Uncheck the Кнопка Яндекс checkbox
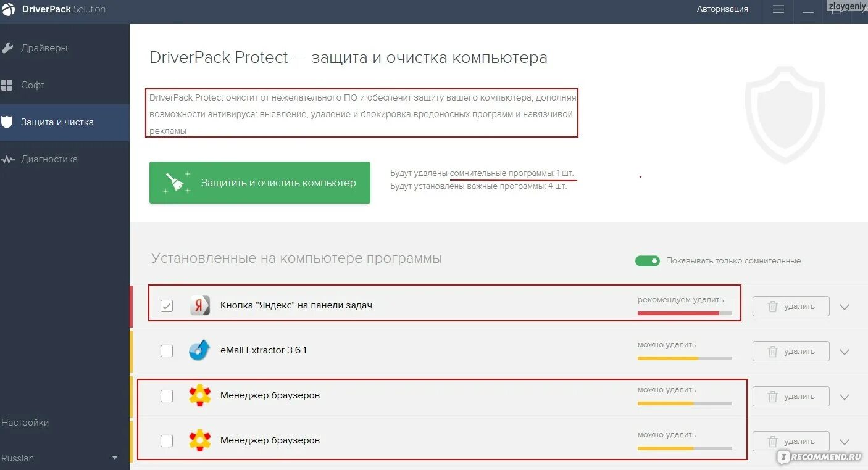This screenshot has height=470, width=868. click(167, 306)
